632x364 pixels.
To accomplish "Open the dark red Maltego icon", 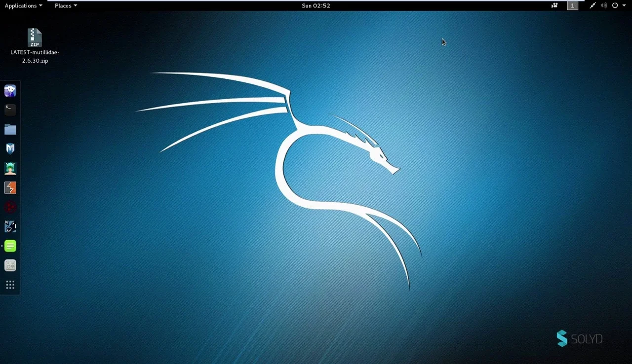I will click(x=10, y=207).
